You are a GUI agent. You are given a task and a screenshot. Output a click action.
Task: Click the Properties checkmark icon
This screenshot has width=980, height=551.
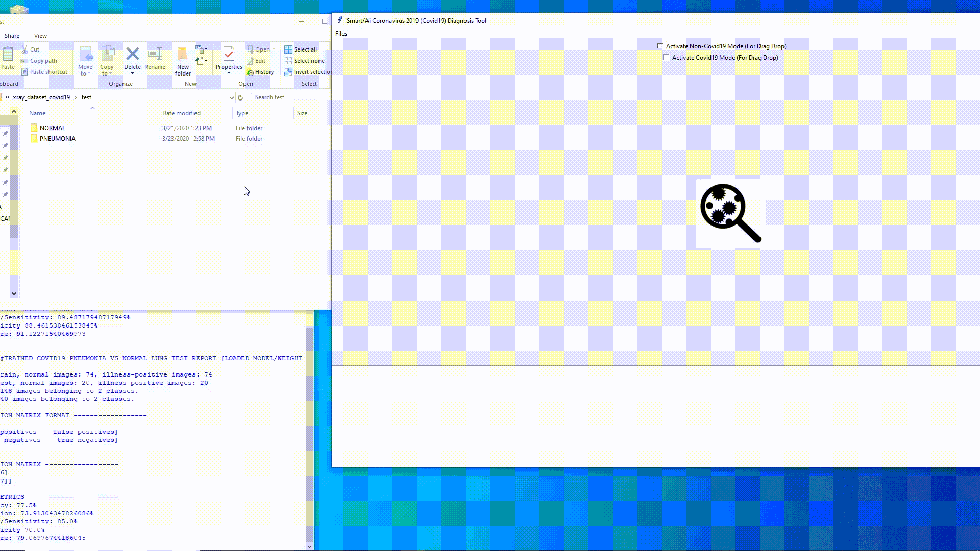pyautogui.click(x=229, y=54)
